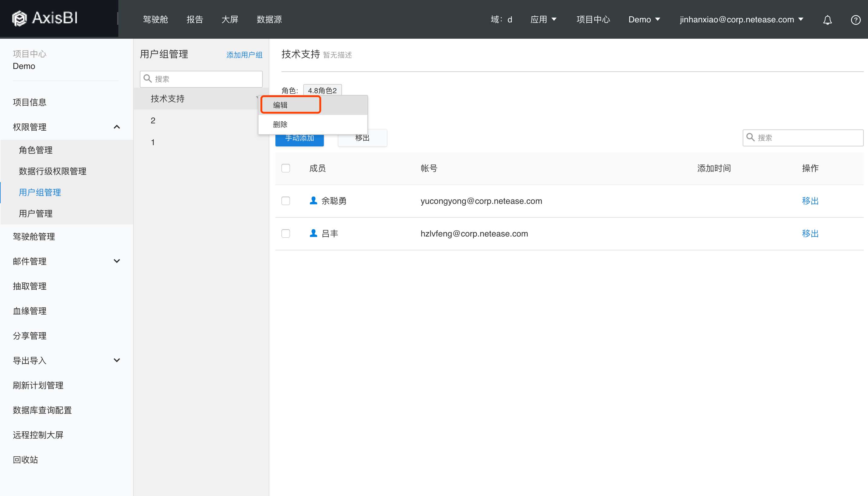Toggle the select-all members checkbox
868x496 pixels.
(x=286, y=168)
